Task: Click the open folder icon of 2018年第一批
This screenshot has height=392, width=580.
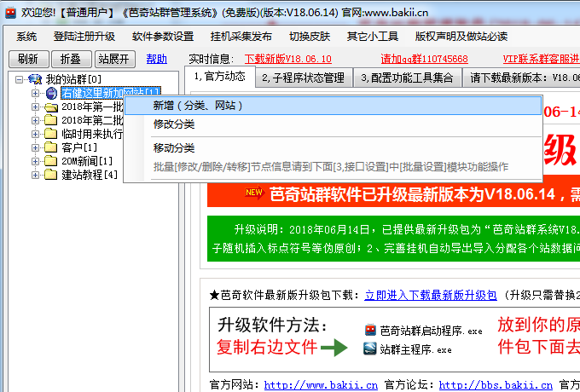Action: point(51,107)
